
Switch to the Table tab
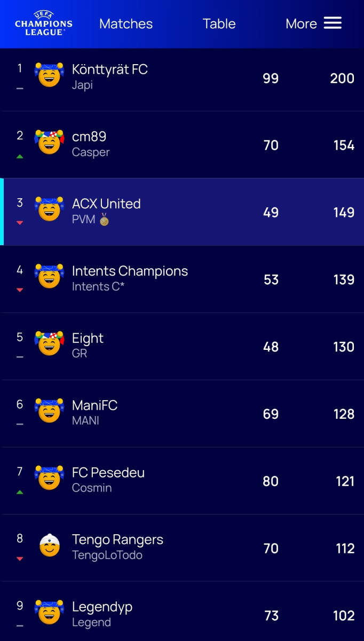pyautogui.click(x=219, y=24)
